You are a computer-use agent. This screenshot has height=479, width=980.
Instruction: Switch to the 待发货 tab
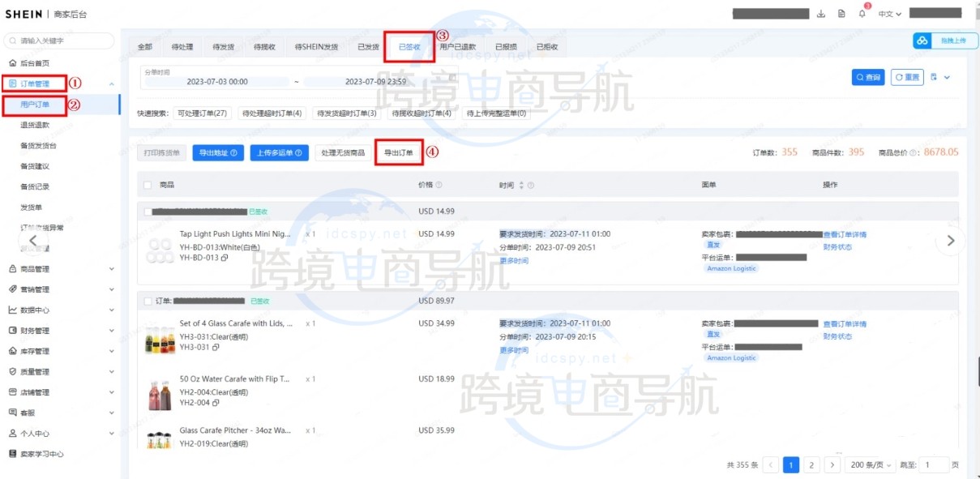tap(223, 47)
